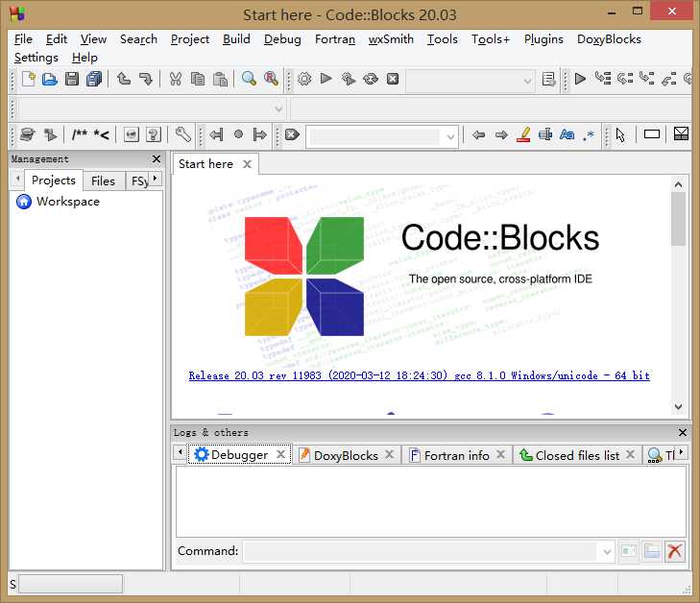Click the Save all files icon
Image resolution: width=700 pixels, height=603 pixels.
point(94,79)
